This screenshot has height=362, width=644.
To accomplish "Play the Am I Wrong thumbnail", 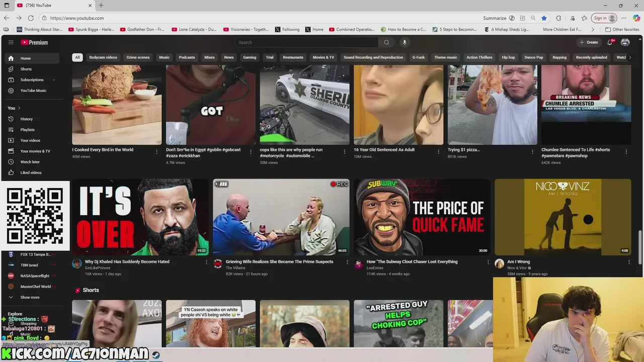I will click(x=563, y=217).
